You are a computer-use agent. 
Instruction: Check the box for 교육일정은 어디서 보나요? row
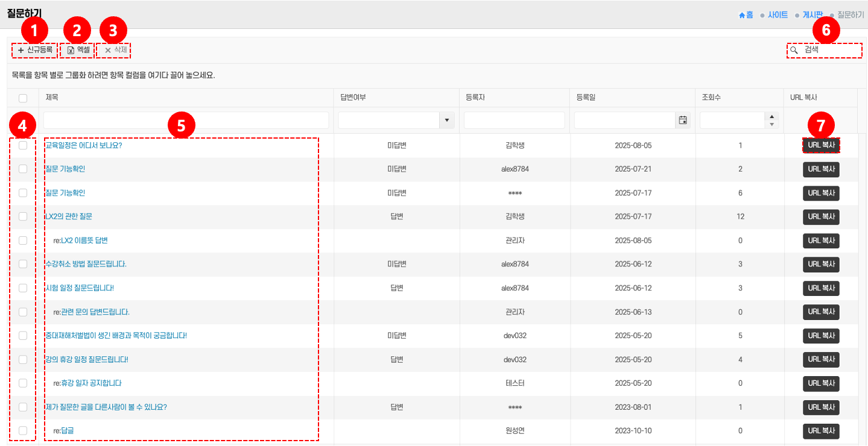[x=23, y=145]
